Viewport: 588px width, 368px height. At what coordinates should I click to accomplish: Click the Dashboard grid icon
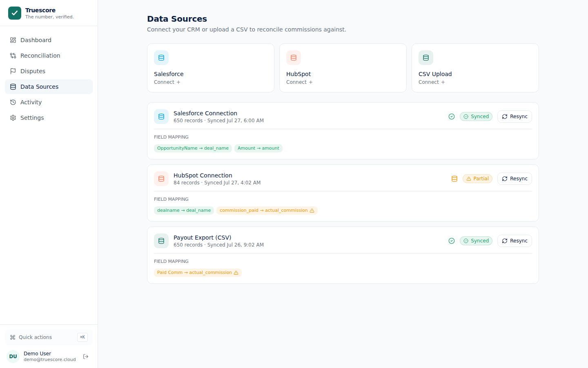pyautogui.click(x=13, y=40)
